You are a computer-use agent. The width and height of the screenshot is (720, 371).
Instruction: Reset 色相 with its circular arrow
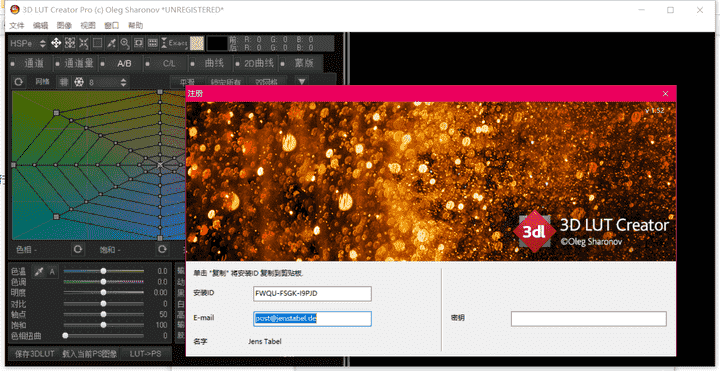click(x=78, y=249)
